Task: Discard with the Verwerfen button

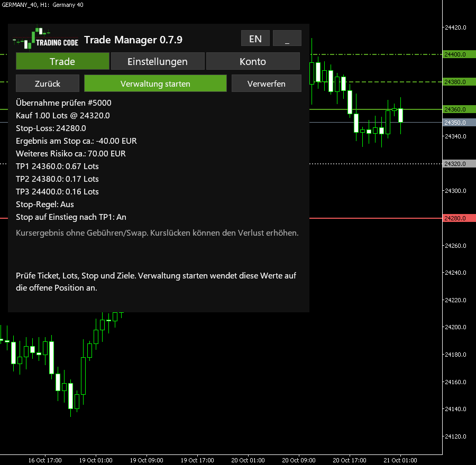Action: pos(267,83)
